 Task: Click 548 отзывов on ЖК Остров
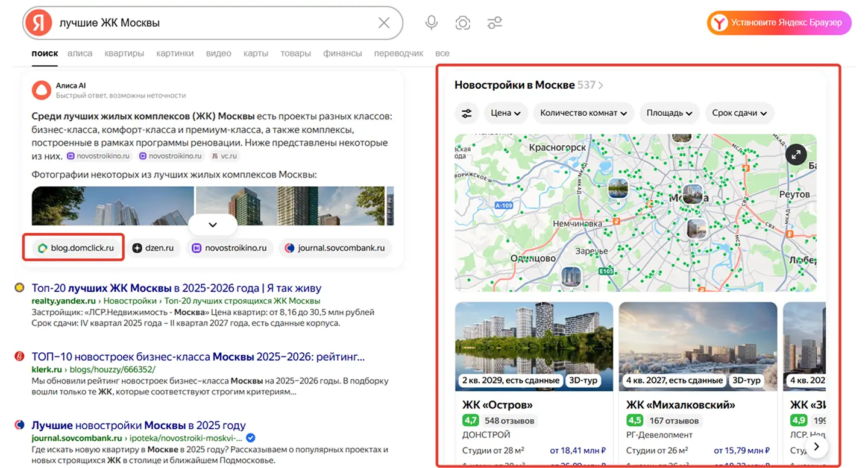[x=509, y=420]
